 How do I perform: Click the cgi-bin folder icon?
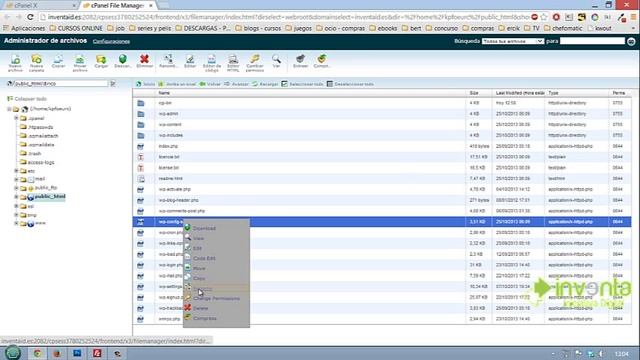(141, 103)
